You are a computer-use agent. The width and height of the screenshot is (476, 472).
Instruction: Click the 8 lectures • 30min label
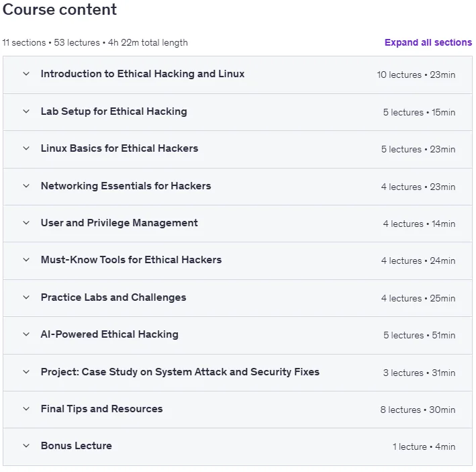(418, 410)
